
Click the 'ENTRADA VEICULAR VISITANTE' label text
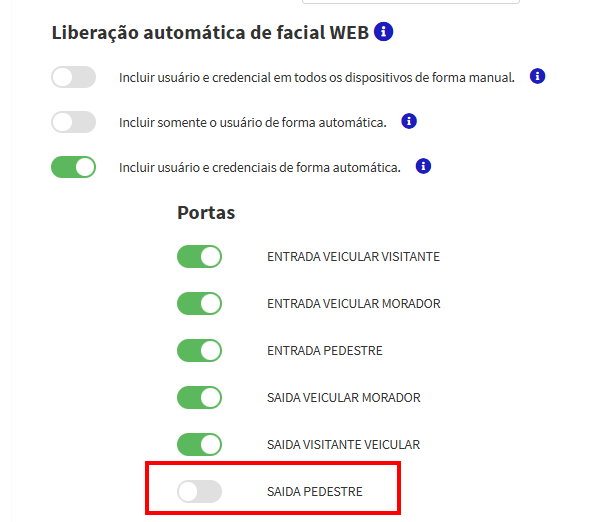point(353,256)
